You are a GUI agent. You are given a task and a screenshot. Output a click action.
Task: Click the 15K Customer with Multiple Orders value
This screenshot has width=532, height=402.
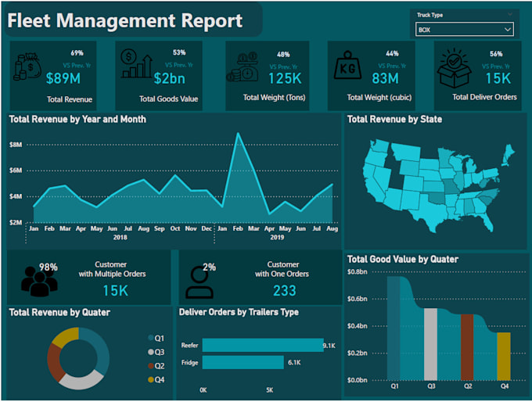(115, 291)
